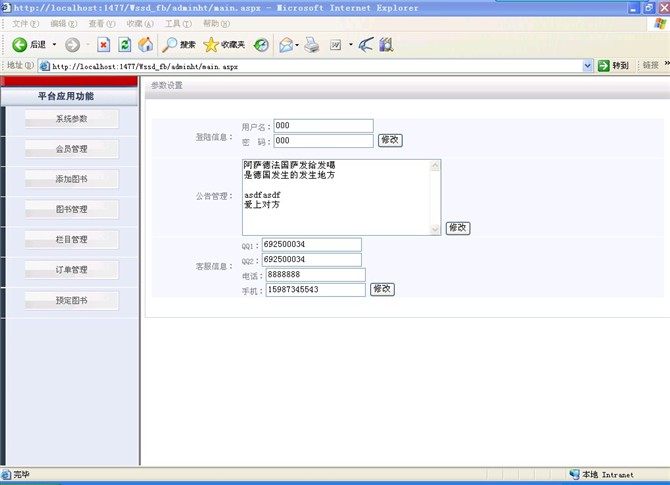Click 修改 button beside 手机 field

click(x=382, y=289)
